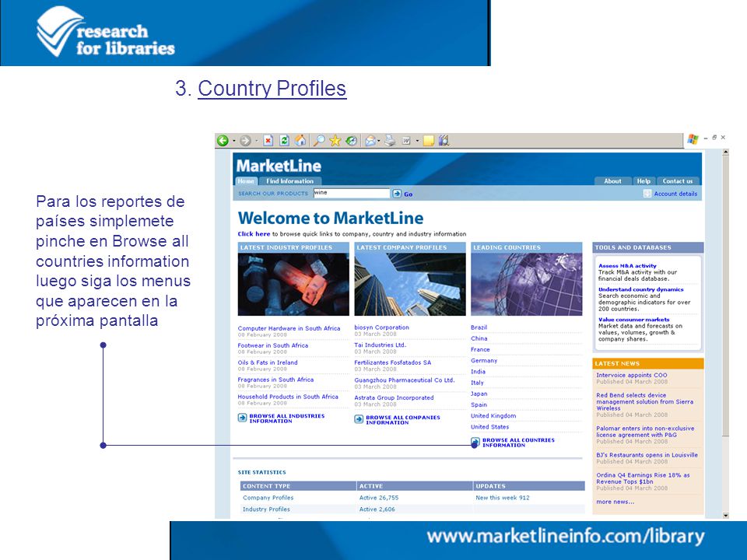Select United Kingdom in Leading Countries
Viewport: 747px width, 560px height.
pos(493,415)
